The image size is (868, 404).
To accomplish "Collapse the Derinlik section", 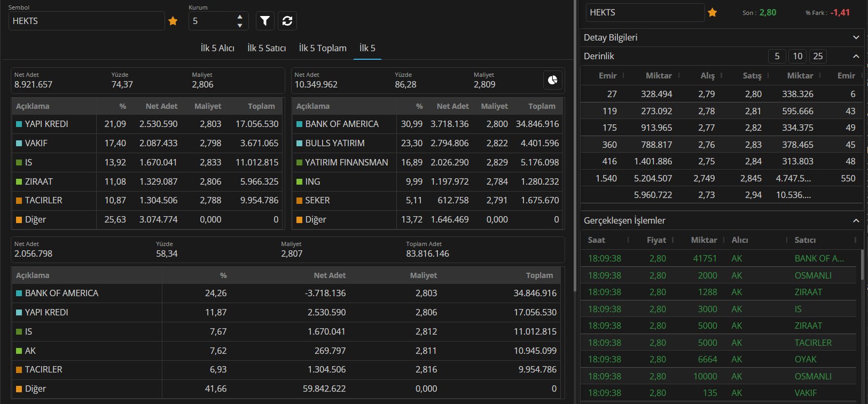I will pos(856,56).
